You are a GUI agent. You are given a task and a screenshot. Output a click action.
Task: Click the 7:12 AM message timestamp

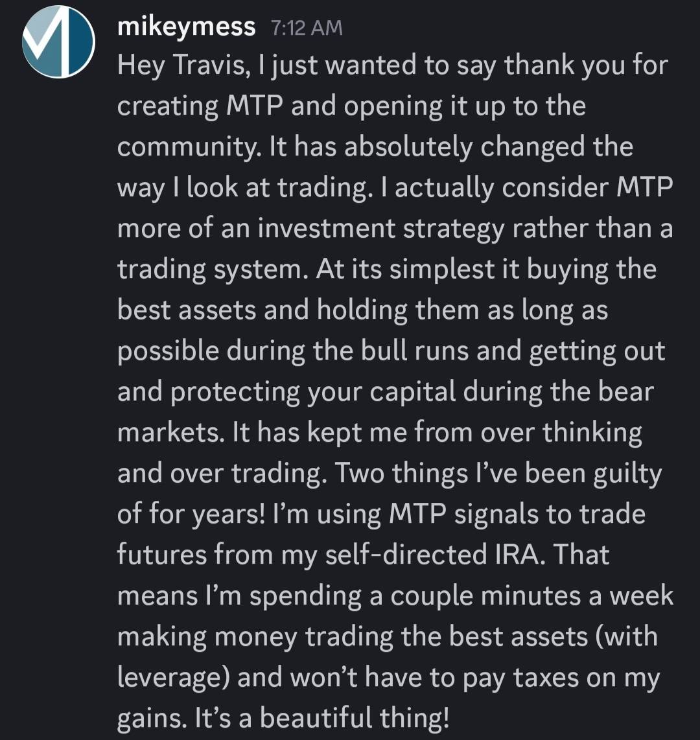[x=306, y=28]
